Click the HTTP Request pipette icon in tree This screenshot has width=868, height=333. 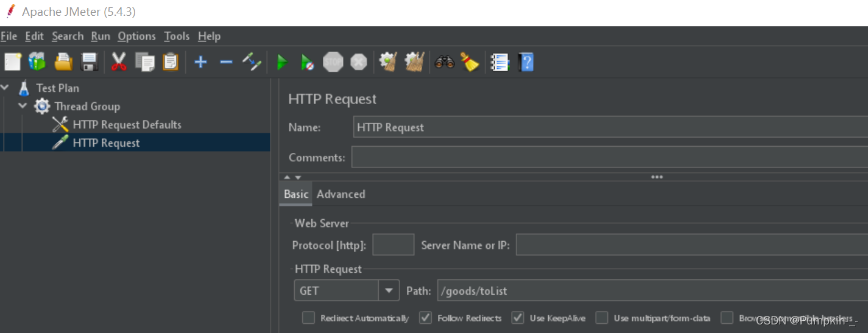coord(60,143)
